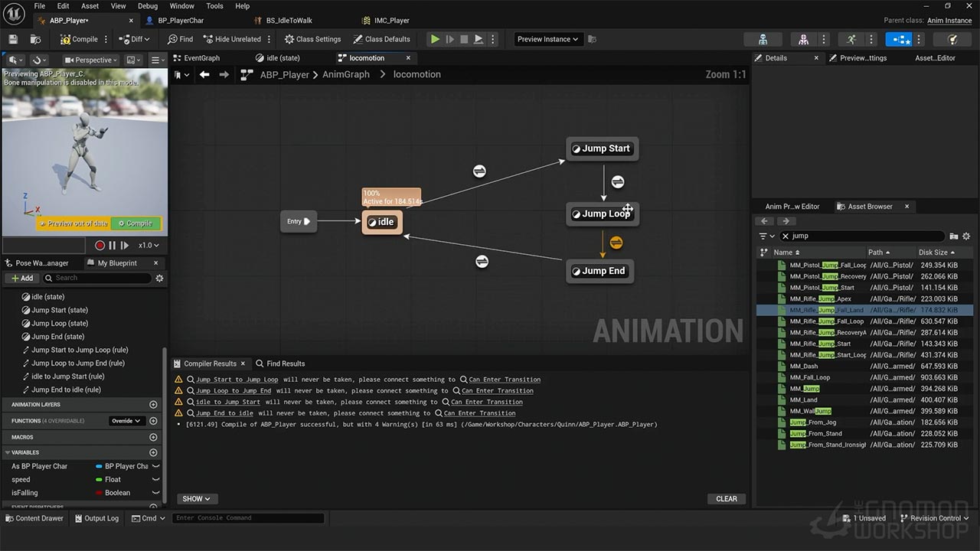The height and width of the screenshot is (551, 980).
Task: Open My Blueprint settings gear
Action: tap(159, 279)
